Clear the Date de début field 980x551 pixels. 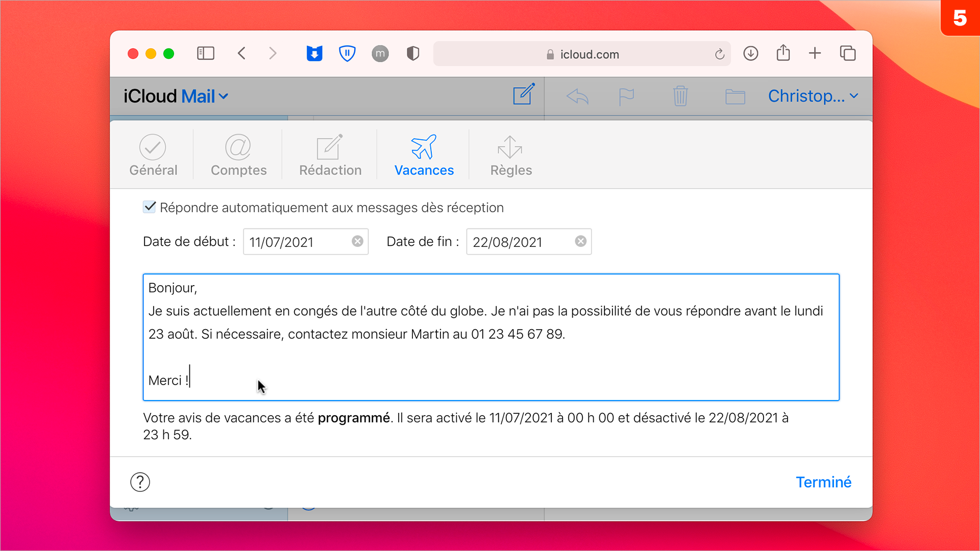(x=357, y=241)
